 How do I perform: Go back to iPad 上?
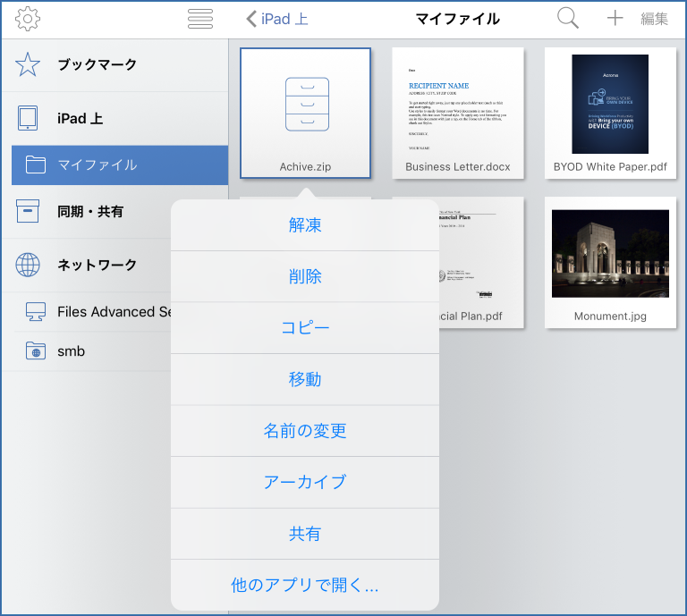click(277, 19)
